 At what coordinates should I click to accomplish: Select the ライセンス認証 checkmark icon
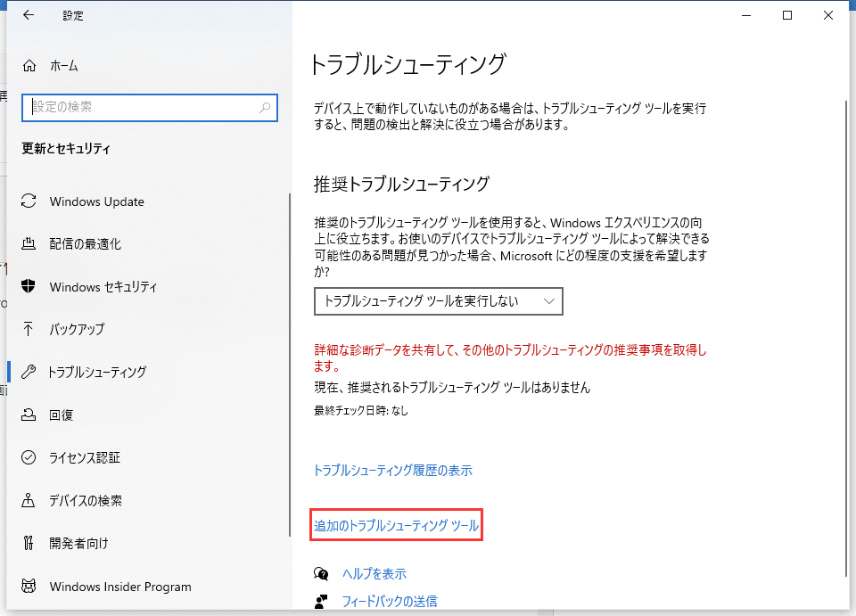click(29, 458)
